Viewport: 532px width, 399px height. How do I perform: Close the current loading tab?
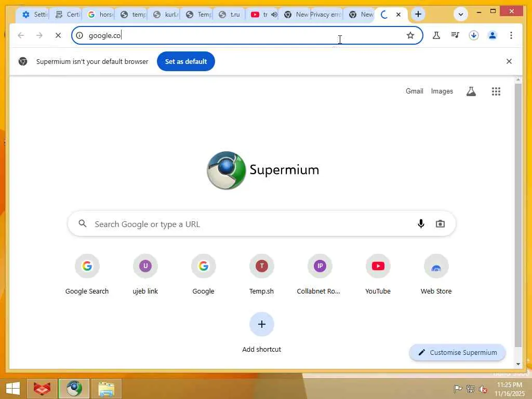coord(398,15)
